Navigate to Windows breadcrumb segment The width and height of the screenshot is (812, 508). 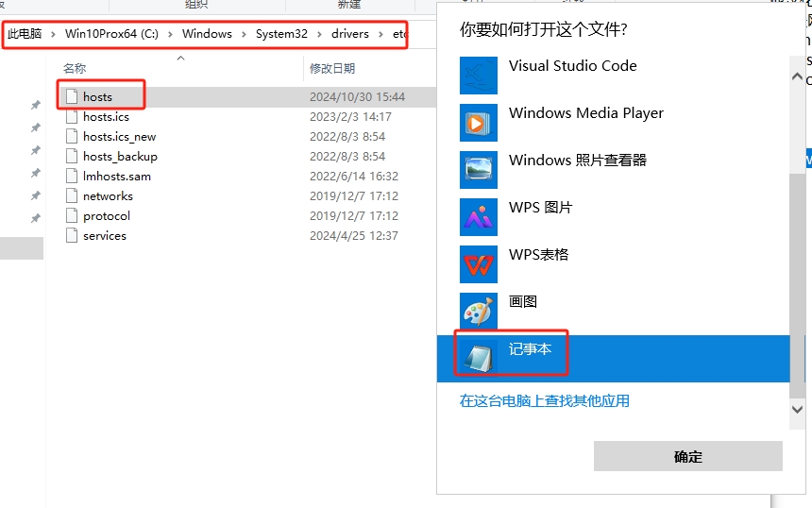pos(207,34)
